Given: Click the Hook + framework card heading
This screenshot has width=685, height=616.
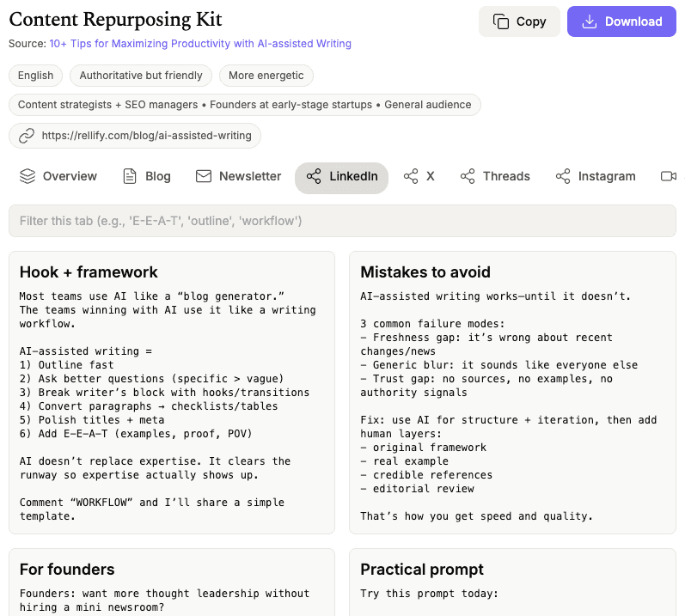Looking at the screenshot, I should pyautogui.click(x=89, y=272).
